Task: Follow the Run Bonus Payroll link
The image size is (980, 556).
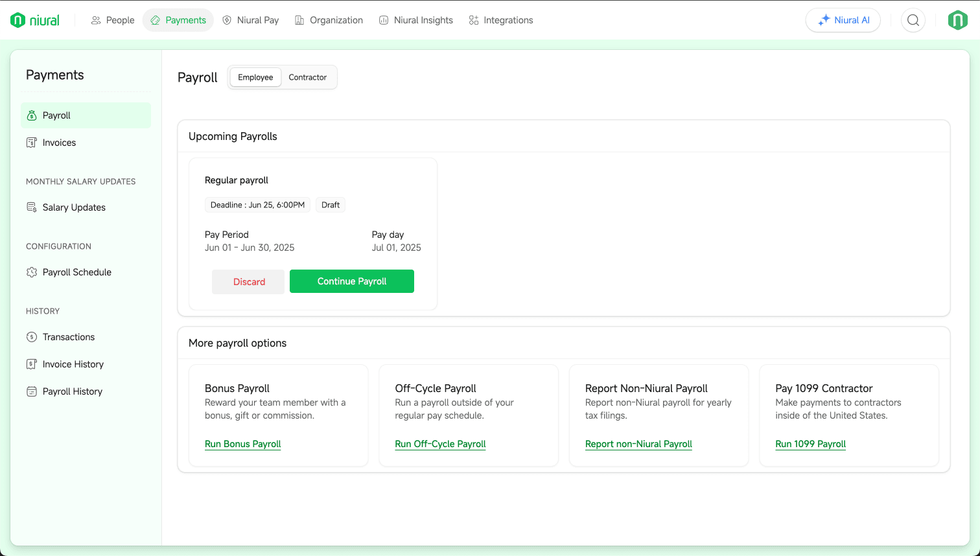Action: [242, 444]
